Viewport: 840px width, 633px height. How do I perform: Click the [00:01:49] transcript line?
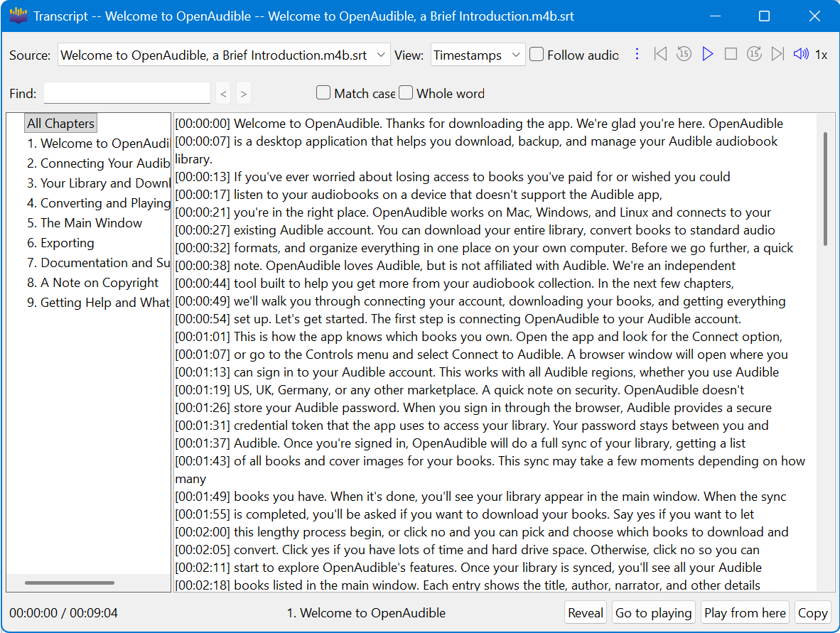pyautogui.click(x=480, y=497)
